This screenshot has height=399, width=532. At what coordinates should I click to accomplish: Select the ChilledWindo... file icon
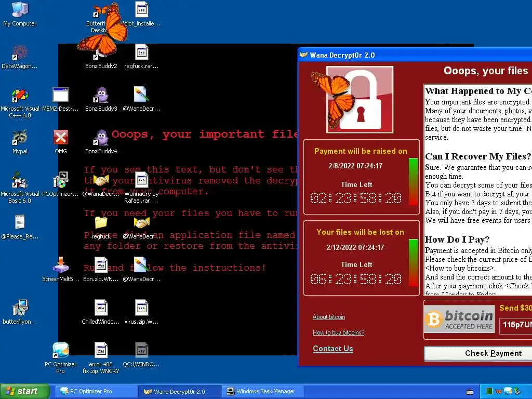101,312
